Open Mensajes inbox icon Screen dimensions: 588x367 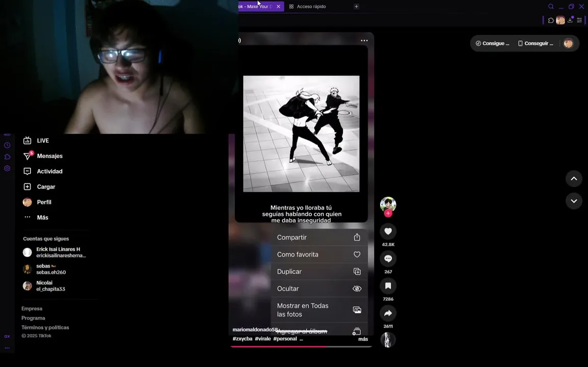tap(28, 156)
